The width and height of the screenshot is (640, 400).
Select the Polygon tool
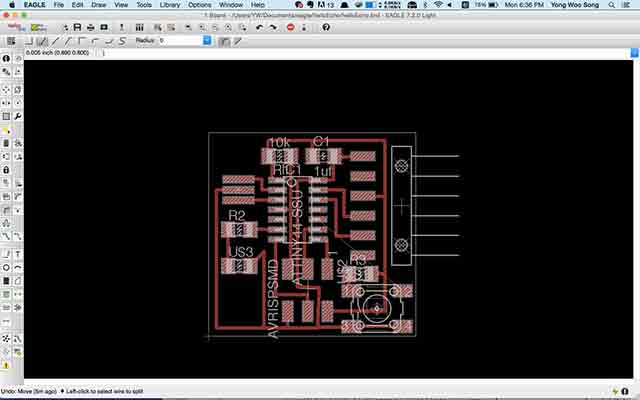coord(18,281)
